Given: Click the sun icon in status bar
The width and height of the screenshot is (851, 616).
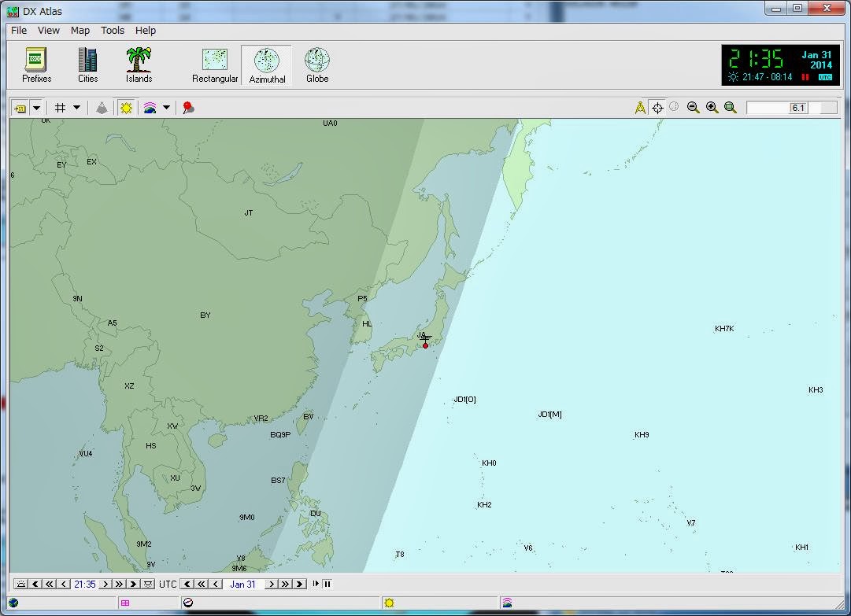Looking at the screenshot, I should point(389,603).
